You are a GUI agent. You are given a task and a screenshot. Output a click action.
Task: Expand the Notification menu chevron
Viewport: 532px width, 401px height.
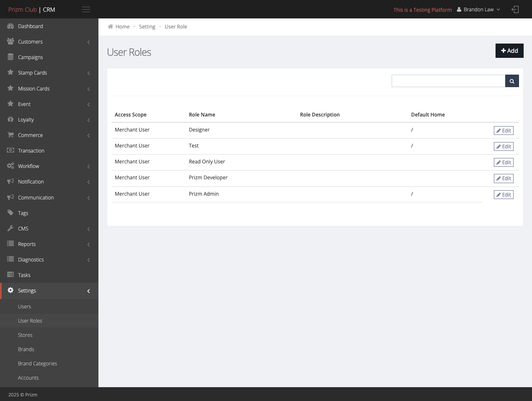[x=88, y=182]
